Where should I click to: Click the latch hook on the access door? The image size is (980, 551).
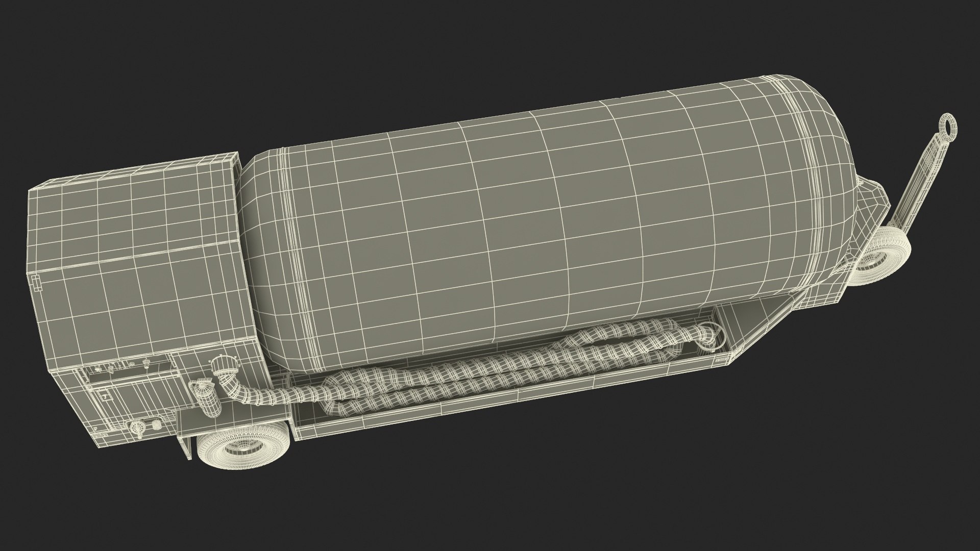(x=105, y=397)
